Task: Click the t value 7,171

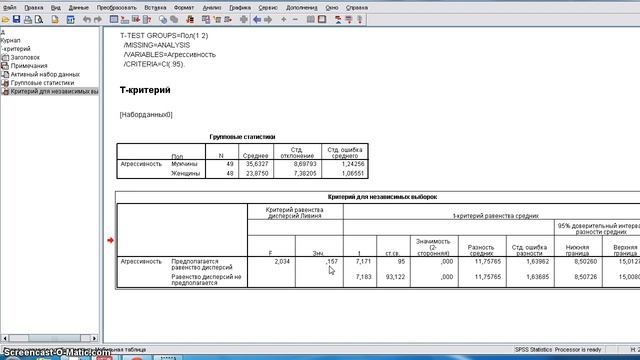Action: click(x=363, y=261)
